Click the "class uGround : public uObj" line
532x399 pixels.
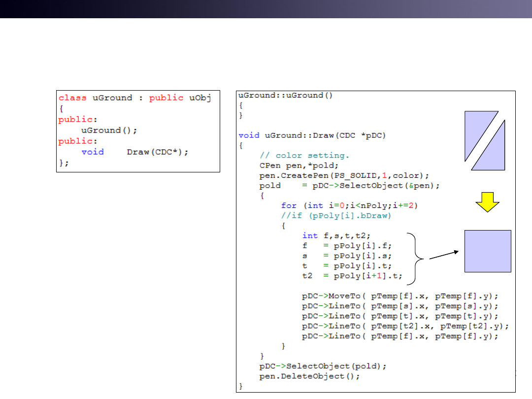(x=135, y=98)
